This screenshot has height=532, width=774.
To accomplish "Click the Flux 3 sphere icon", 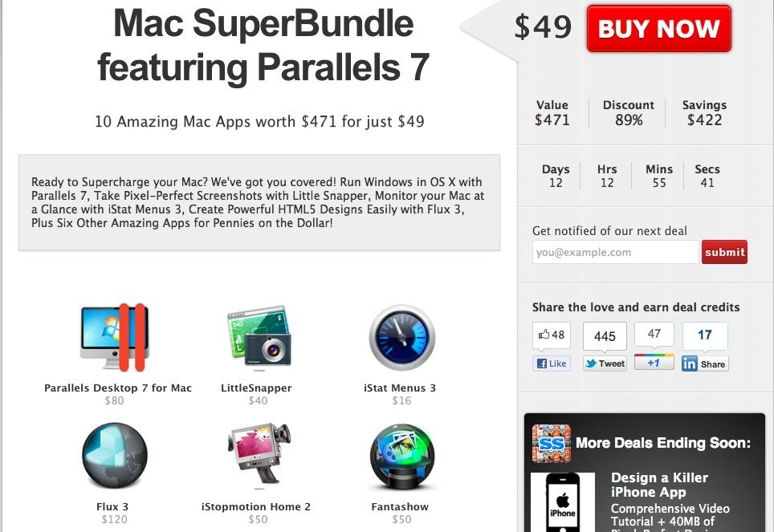I will click(x=115, y=456).
